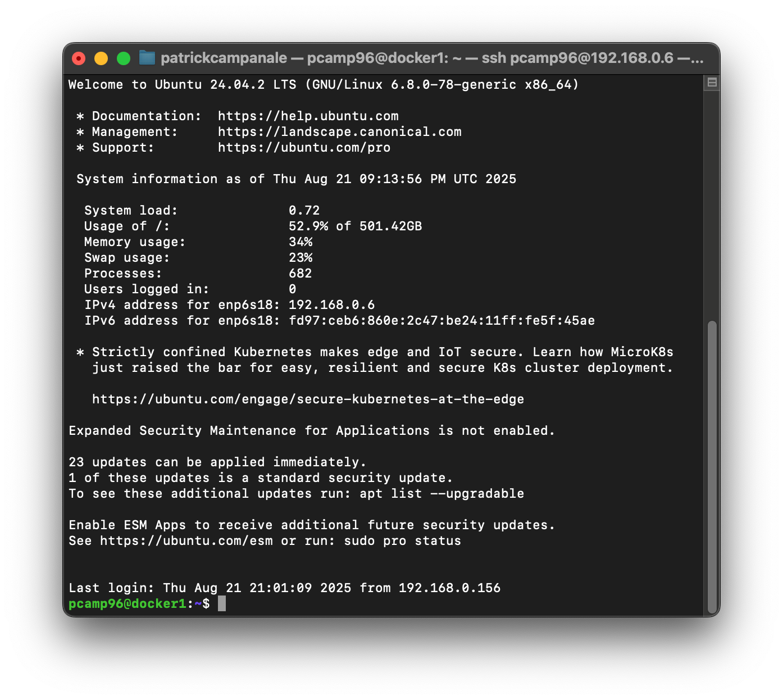The image size is (783, 700).
Task: Click the "Enable ESM Apps" line
Action: point(312,525)
